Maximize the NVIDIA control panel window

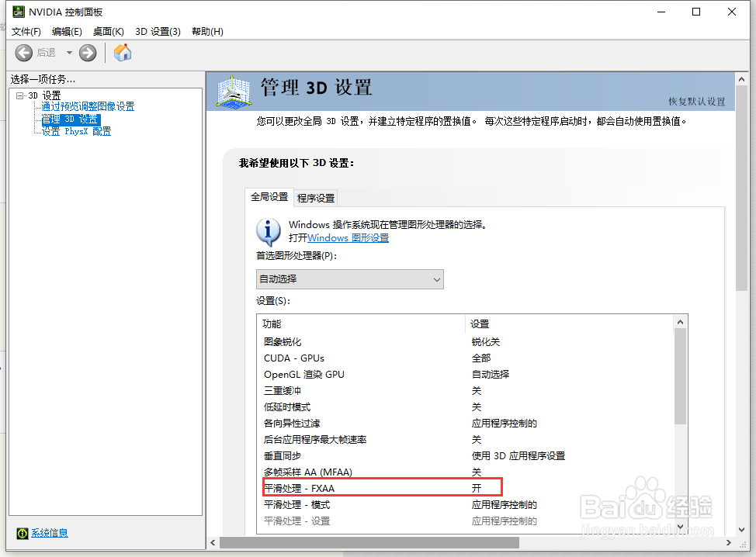pos(696,12)
